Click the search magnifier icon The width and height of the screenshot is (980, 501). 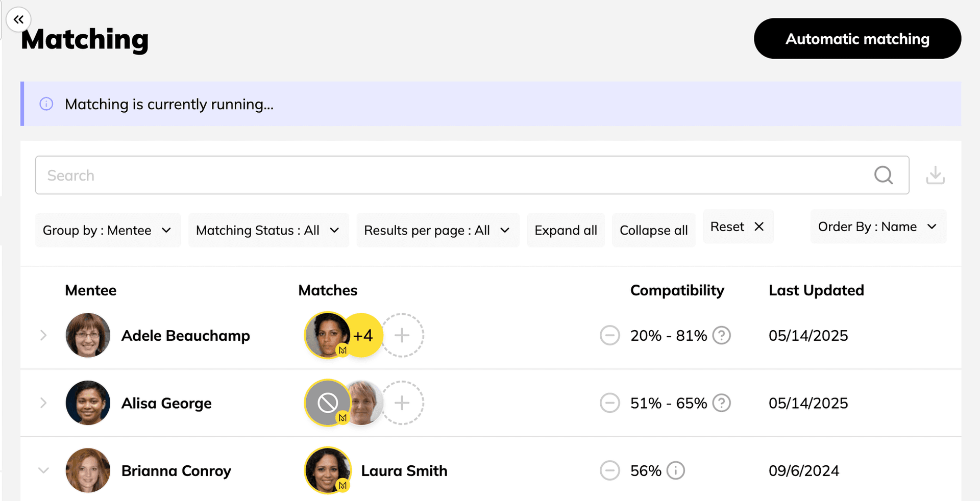point(883,175)
